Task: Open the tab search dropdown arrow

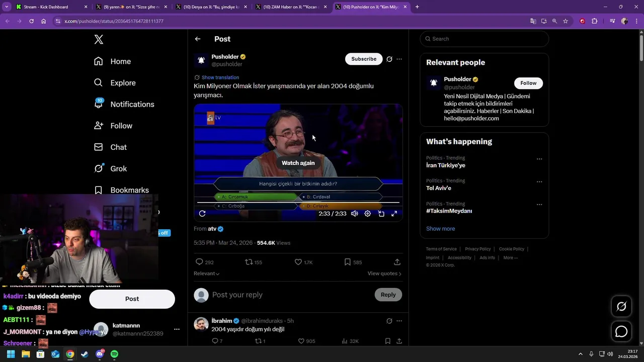Action: (x=7, y=7)
